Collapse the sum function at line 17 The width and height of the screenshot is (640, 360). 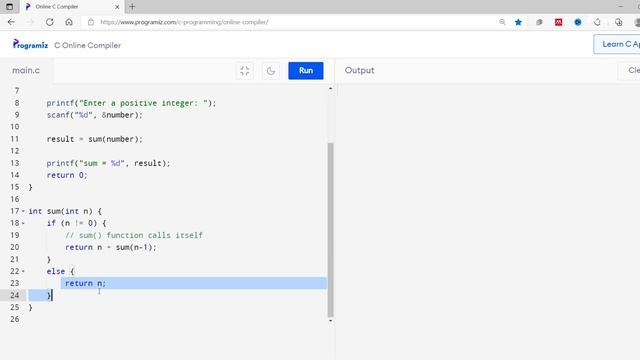pyautogui.click(x=23, y=211)
